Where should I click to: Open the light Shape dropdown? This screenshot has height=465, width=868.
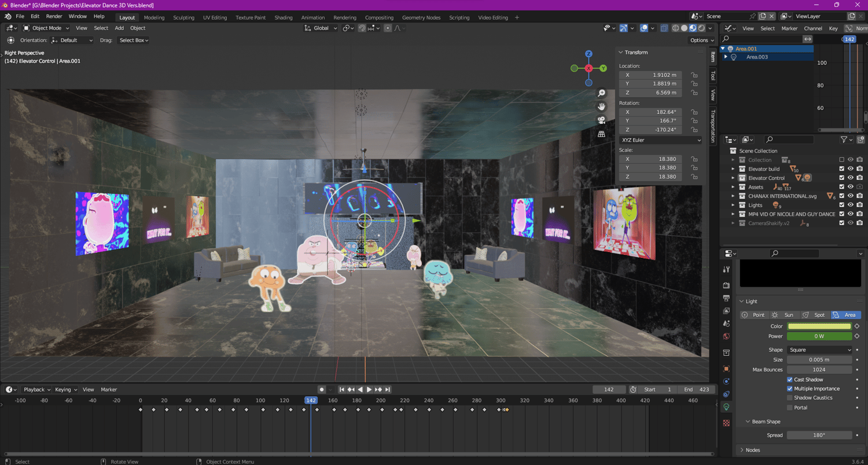coord(819,350)
